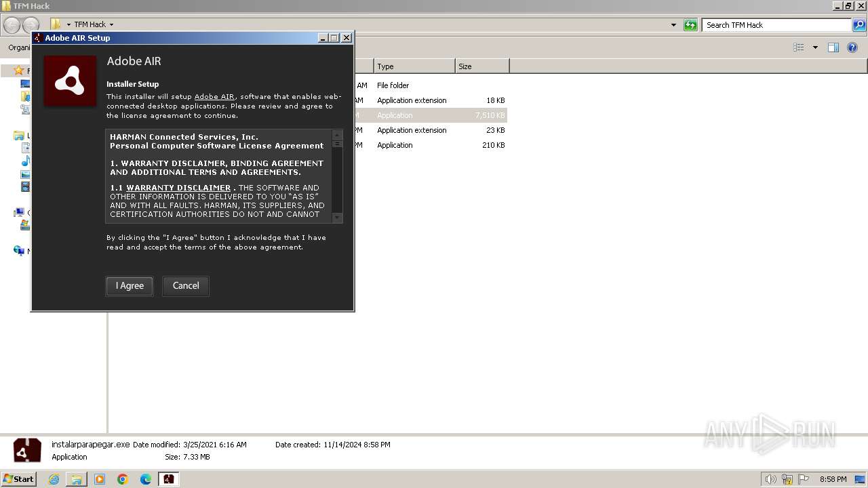Select the 23 KB Application extension row
868x488 pixels.
point(431,130)
